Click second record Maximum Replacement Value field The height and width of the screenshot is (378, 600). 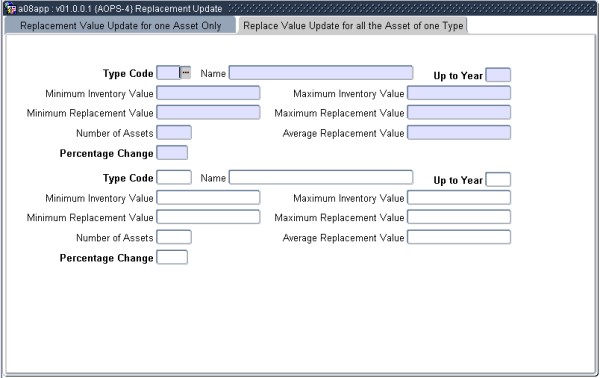tap(459, 217)
